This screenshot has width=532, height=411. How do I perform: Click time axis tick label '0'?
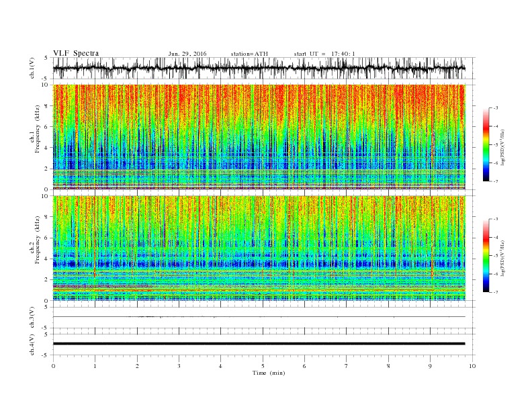[53, 366]
